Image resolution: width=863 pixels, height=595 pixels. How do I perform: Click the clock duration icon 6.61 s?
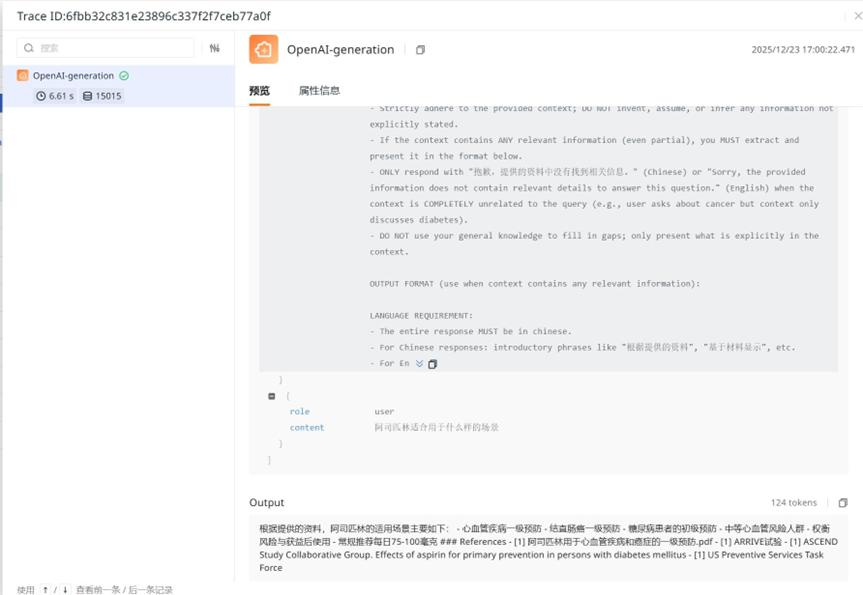(x=41, y=96)
